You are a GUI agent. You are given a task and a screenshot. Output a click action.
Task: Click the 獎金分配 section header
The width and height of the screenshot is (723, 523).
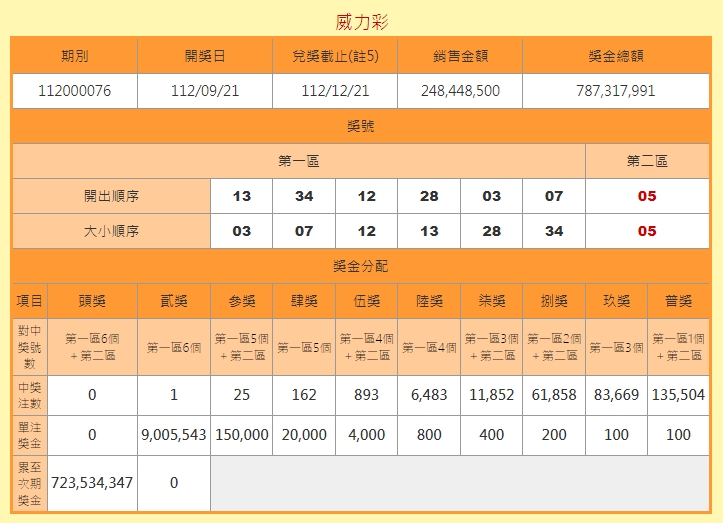(361, 266)
